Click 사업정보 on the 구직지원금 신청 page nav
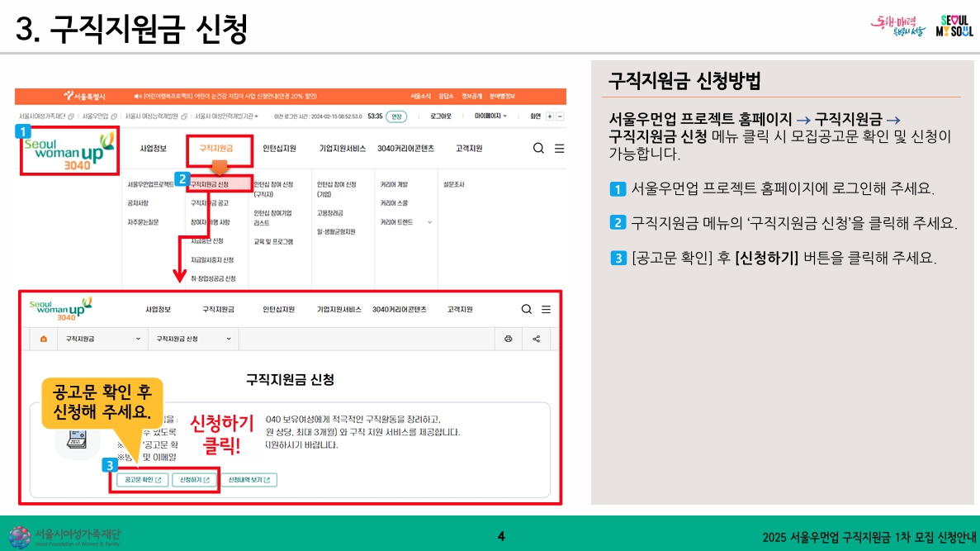The height and width of the screenshot is (551, 980). click(159, 310)
